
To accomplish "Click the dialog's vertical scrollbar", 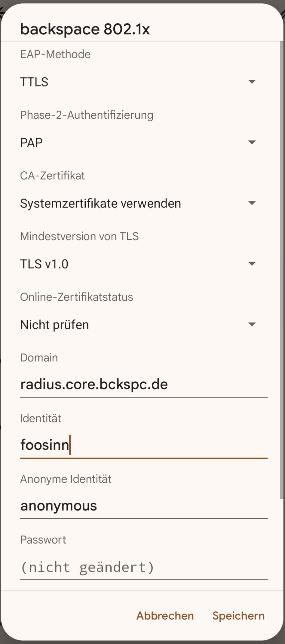I will pyautogui.click(x=282, y=271).
